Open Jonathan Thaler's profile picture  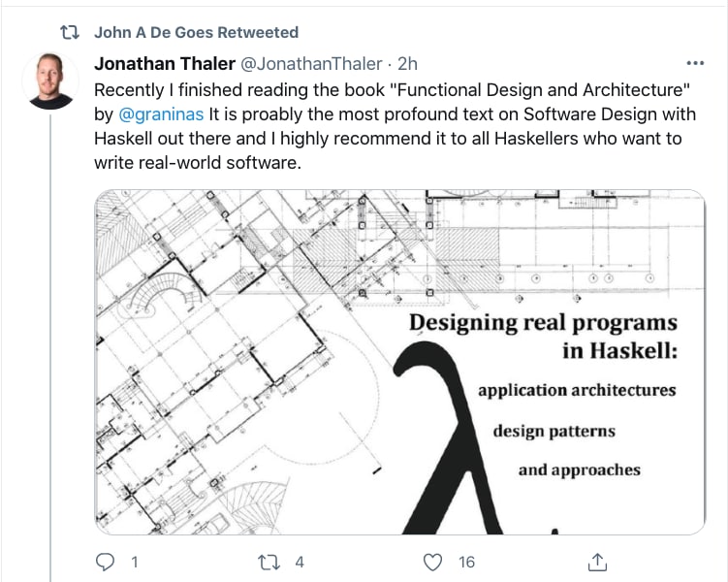[50, 81]
